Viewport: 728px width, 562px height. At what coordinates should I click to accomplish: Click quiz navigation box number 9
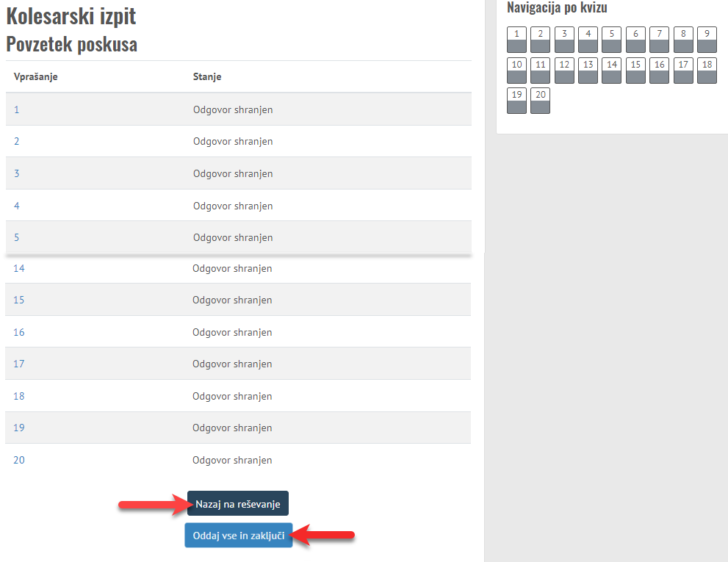tap(707, 40)
